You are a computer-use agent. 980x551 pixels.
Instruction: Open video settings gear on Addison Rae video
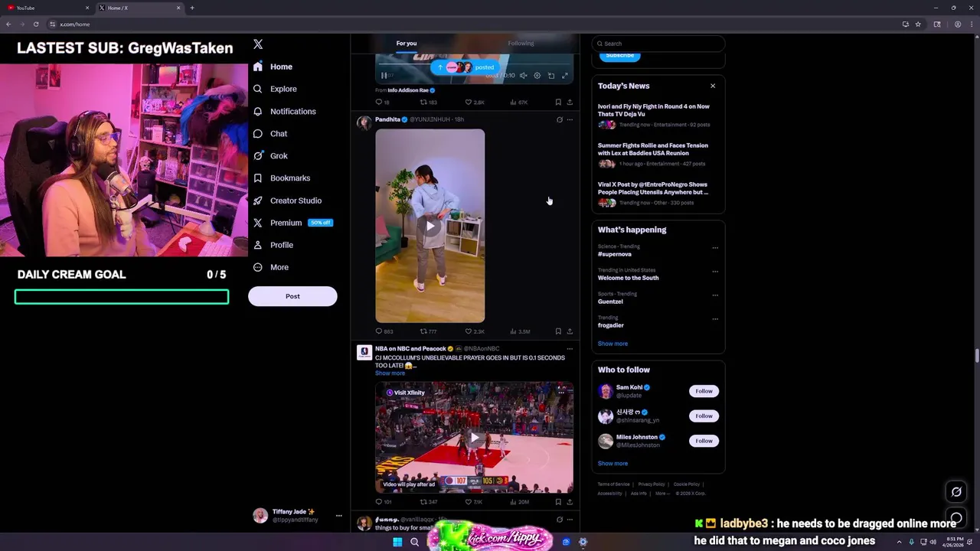click(537, 76)
